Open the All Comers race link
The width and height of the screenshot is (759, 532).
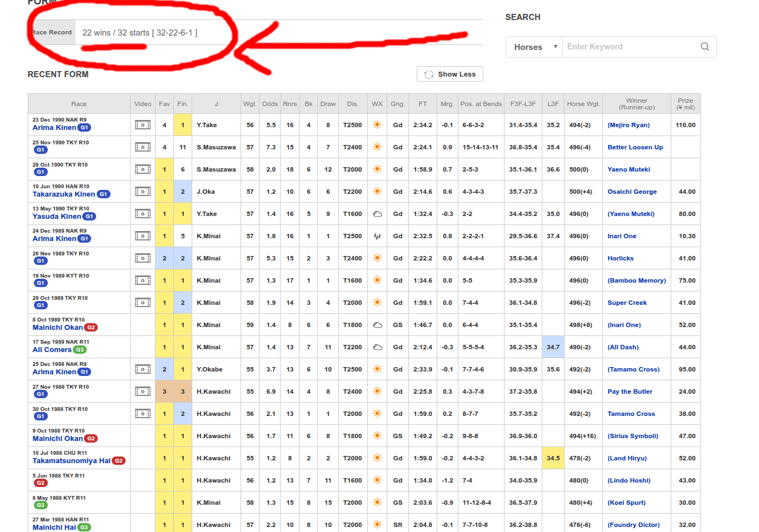pos(52,350)
